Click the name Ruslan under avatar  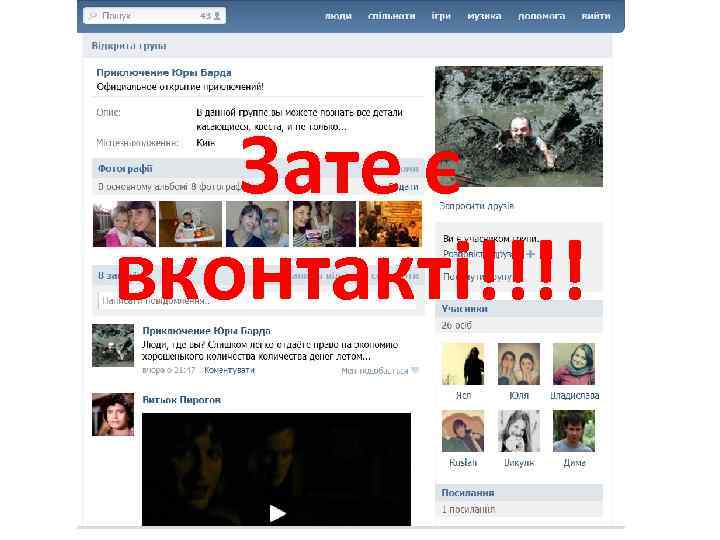coord(463,462)
